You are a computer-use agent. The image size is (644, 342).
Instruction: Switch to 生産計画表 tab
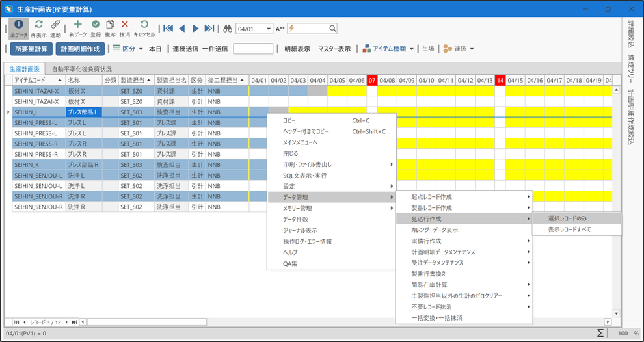coord(25,69)
